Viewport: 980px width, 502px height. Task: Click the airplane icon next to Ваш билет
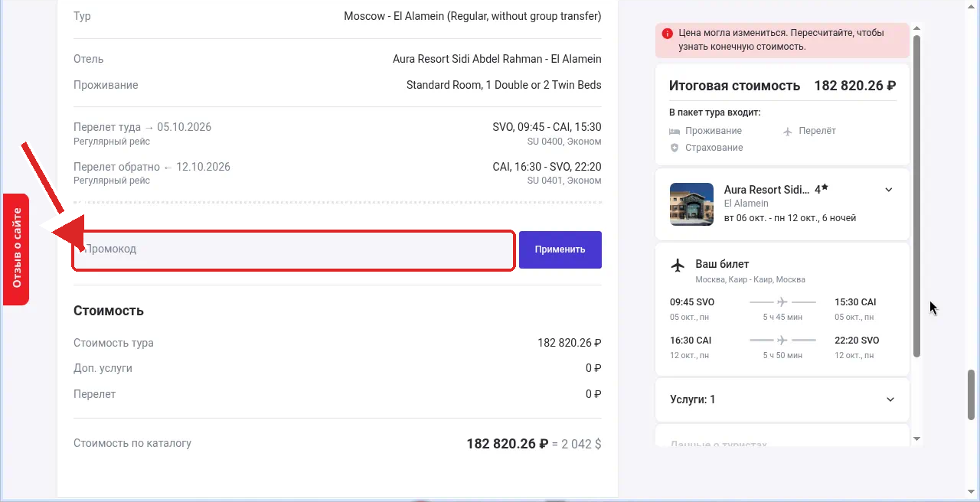point(678,265)
